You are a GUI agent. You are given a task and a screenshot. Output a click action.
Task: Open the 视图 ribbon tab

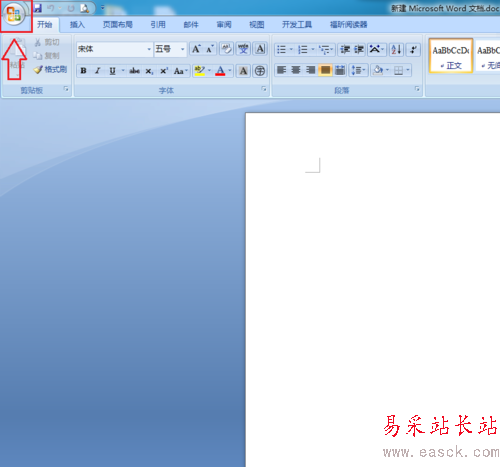pyautogui.click(x=257, y=25)
